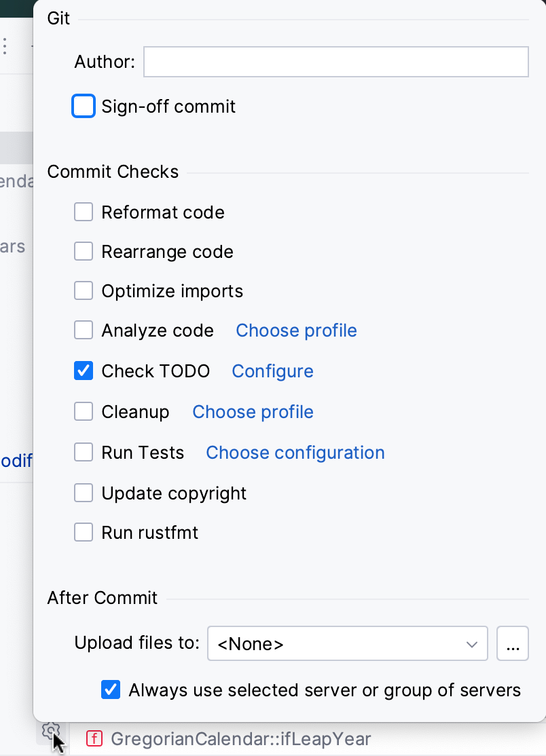
Task: Open Choose configuration for Run Tests
Action: pyautogui.click(x=295, y=452)
